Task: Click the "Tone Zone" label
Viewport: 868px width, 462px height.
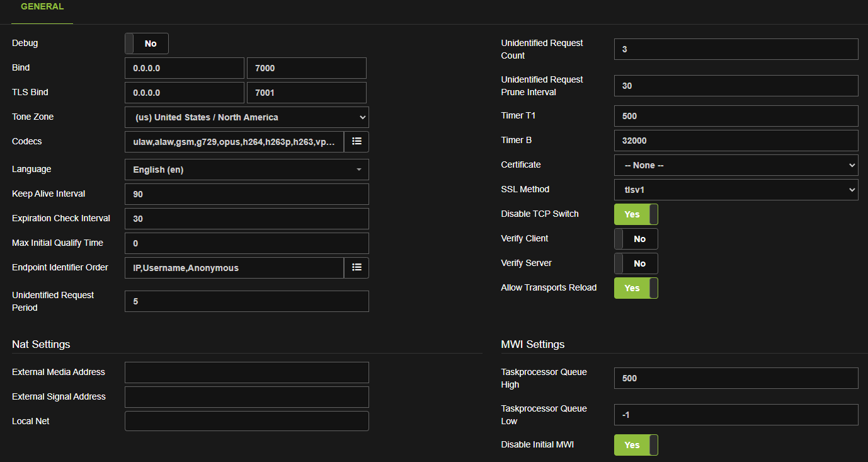Action: [x=33, y=117]
